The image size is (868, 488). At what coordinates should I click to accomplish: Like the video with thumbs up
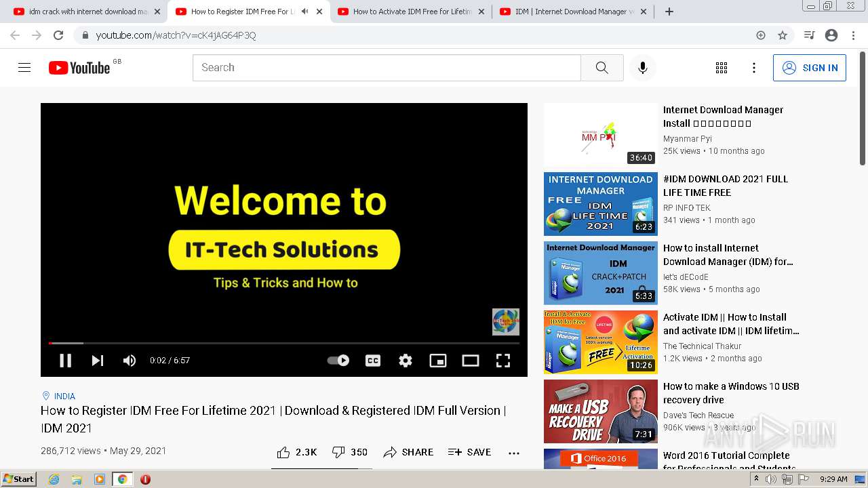coord(297,452)
